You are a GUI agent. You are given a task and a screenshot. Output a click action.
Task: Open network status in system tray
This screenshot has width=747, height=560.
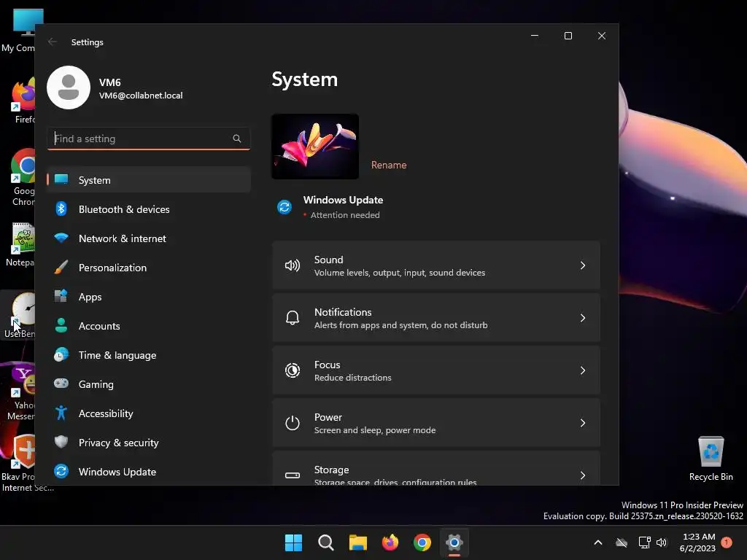click(645, 542)
